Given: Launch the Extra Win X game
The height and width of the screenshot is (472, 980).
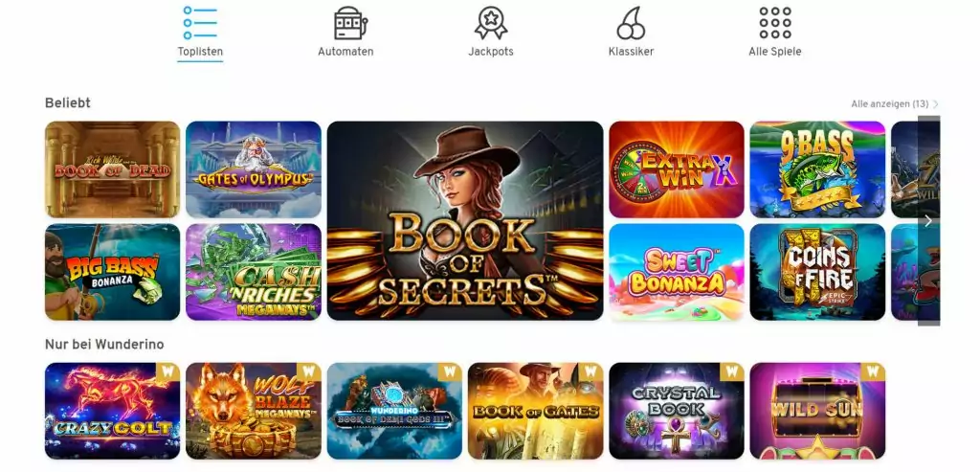Looking at the screenshot, I should (677, 169).
